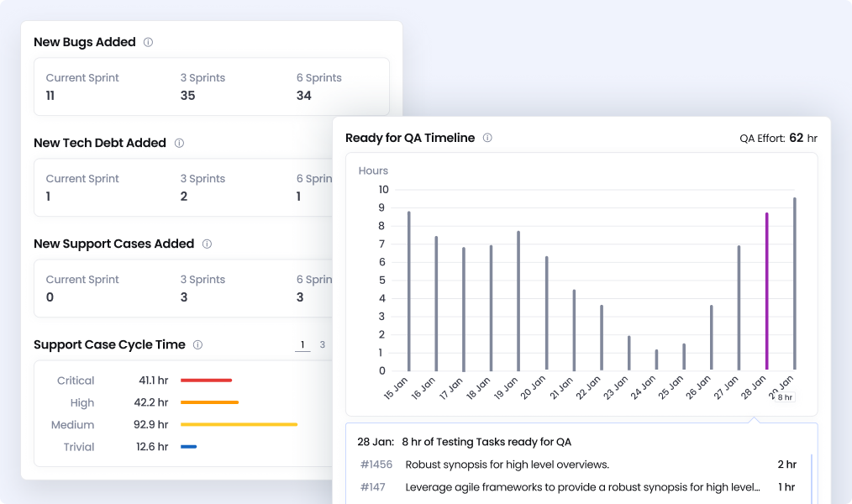
Task: Open info tooltip for New Support Cases Added
Action: tap(207, 244)
